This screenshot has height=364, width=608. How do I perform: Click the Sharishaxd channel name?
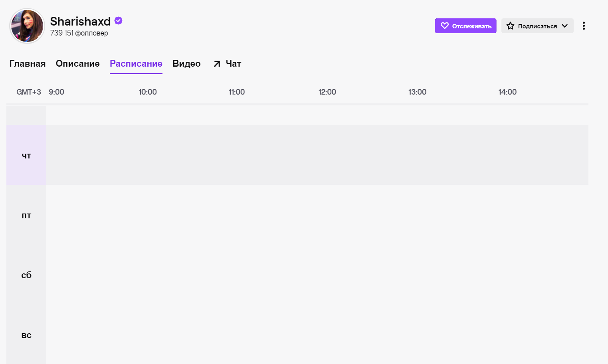point(80,21)
